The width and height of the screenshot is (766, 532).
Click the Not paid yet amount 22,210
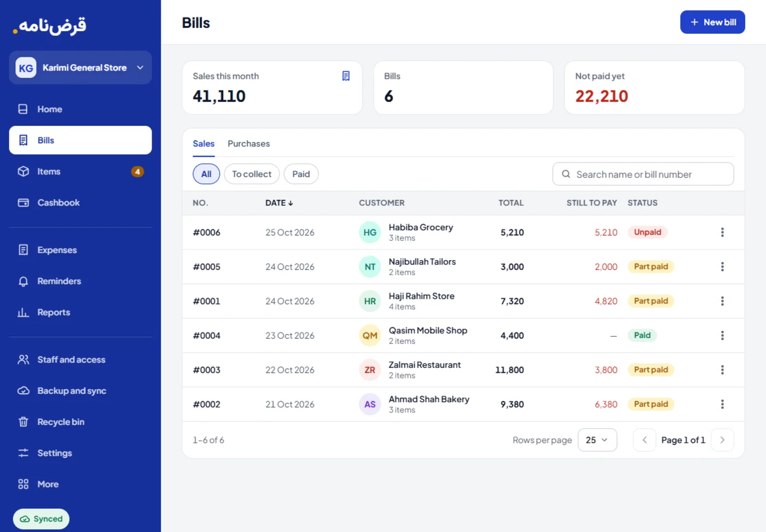pyautogui.click(x=601, y=96)
